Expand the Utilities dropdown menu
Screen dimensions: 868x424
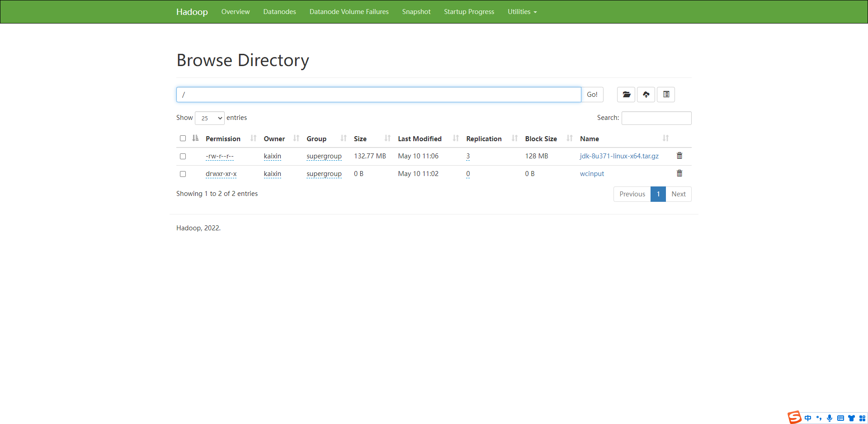coord(522,12)
